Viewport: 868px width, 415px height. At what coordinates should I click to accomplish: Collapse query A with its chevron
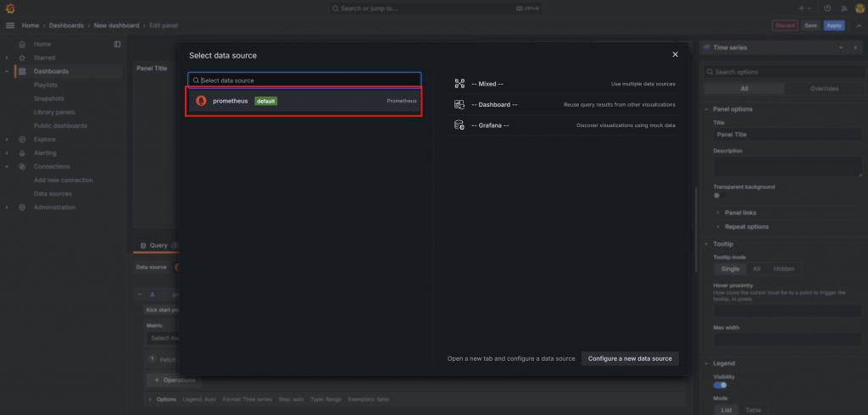pyautogui.click(x=140, y=295)
